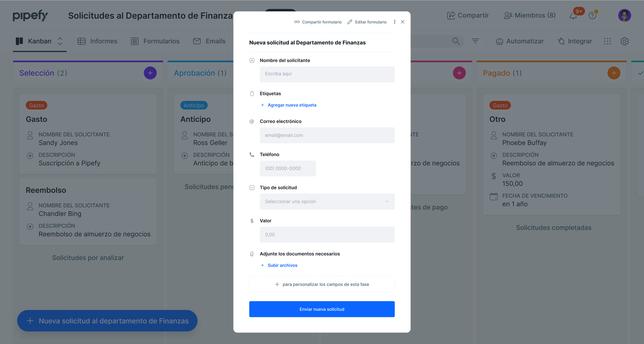The width and height of the screenshot is (644, 344).
Task: Add card to Pagado phase
Action: point(614,73)
